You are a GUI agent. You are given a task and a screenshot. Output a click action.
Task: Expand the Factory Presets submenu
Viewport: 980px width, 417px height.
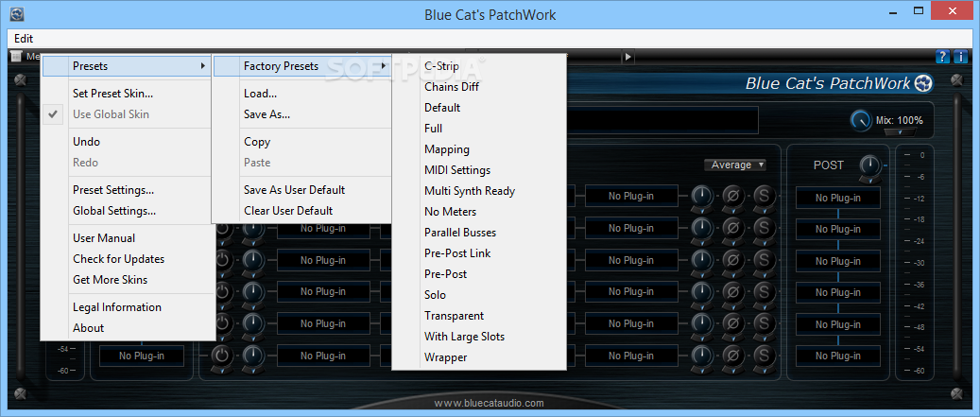(302, 66)
